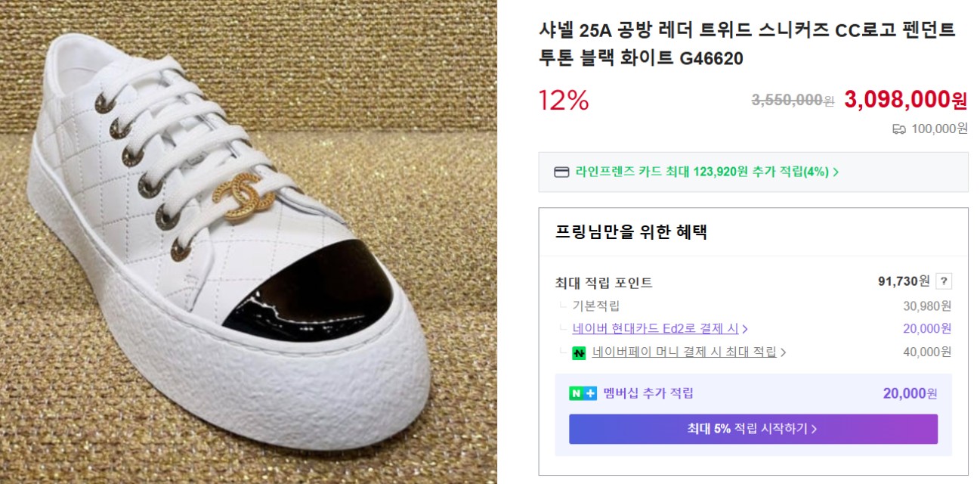
Task: Click the delivery truck shipping icon
Action: tap(899, 129)
